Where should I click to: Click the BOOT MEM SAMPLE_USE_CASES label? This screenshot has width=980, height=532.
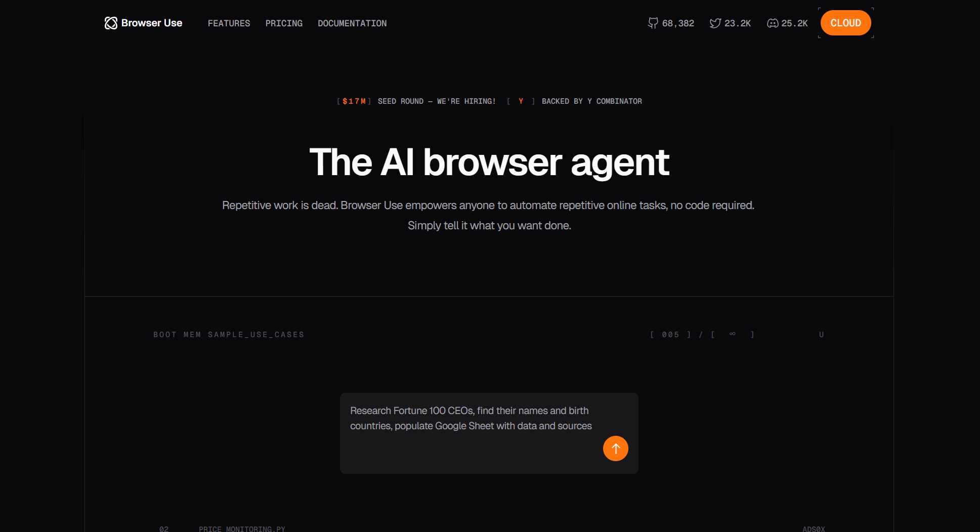tap(229, 335)
